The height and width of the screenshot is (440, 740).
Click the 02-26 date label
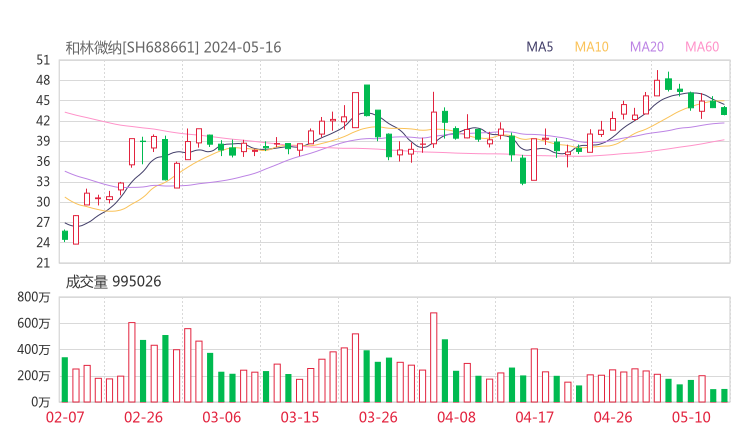coord(143,417)
